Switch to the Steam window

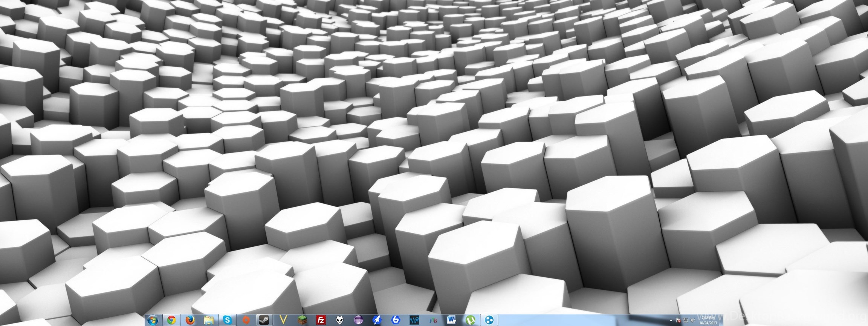click(x=264, y=320)
